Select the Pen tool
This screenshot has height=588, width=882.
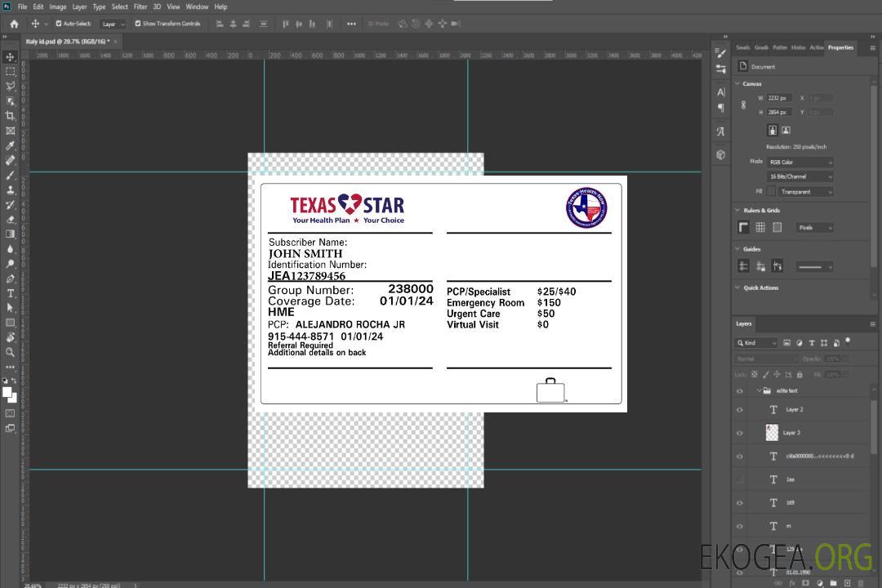click(x=10, y=278)
